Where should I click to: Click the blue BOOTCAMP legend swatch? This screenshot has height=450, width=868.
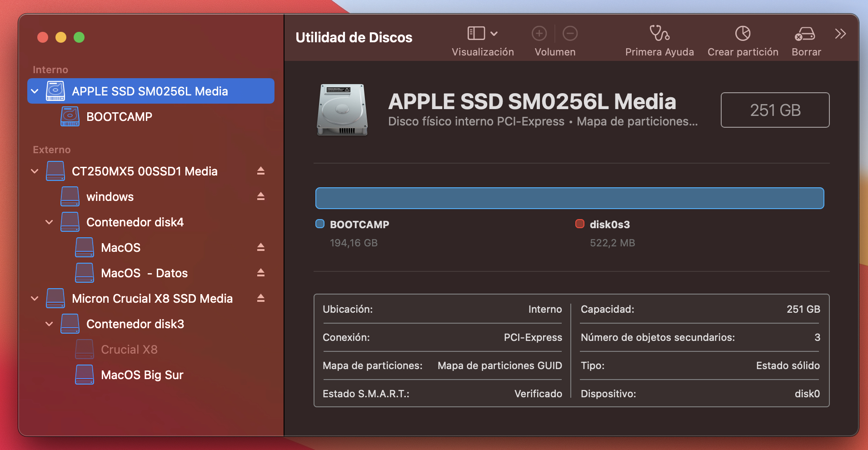tap(320, 224)
